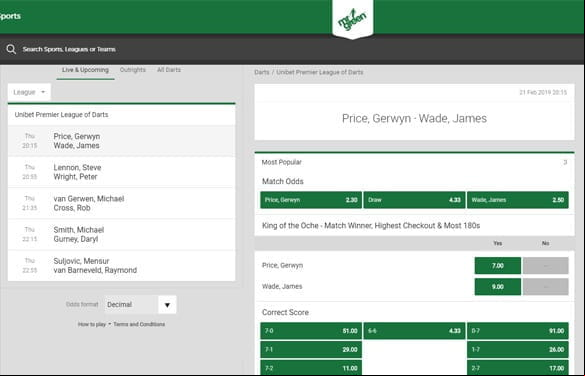
Task: Open the League dropdown
Action: coord(29,92)
